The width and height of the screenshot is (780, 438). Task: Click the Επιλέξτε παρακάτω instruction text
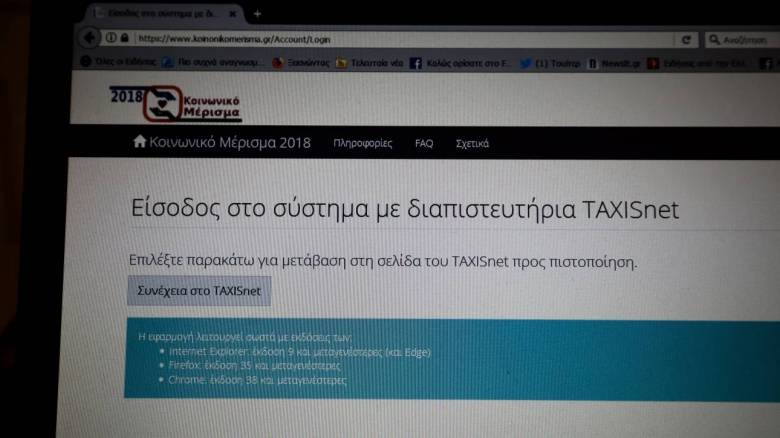click(x=383, y=261)
